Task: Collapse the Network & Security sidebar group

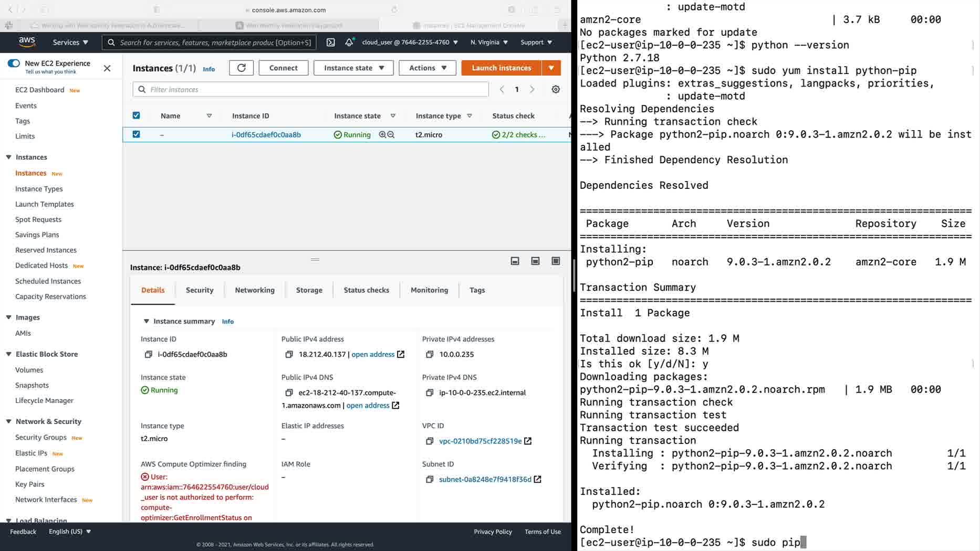Action: coord(8,421)
